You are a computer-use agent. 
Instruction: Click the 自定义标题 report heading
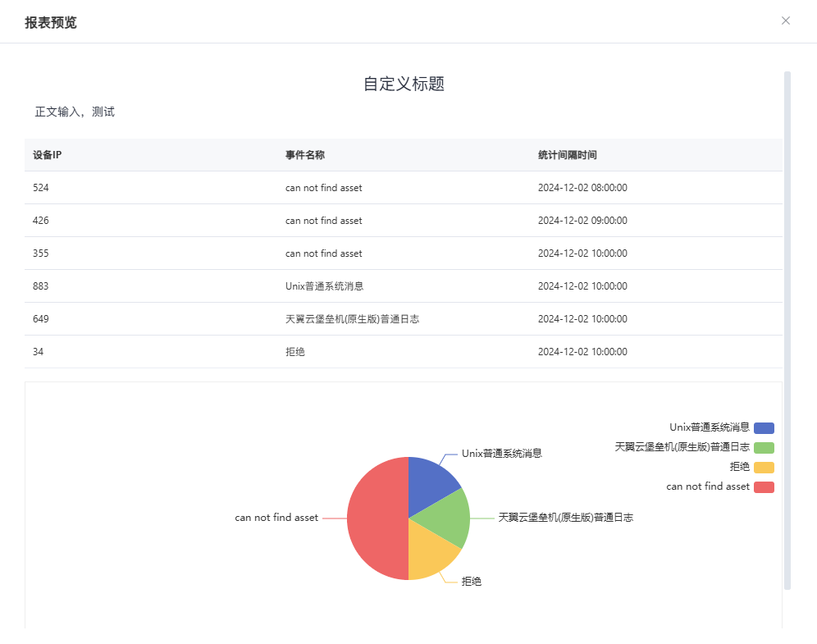(404, 84)
